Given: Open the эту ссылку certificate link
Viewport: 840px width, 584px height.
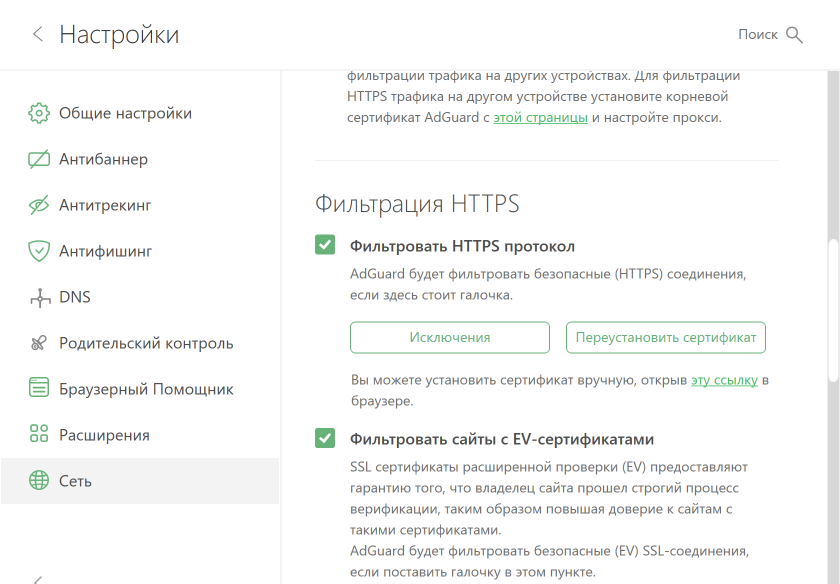Looking at the screenshot, I should pyautogui.click(x=724, y=380).
